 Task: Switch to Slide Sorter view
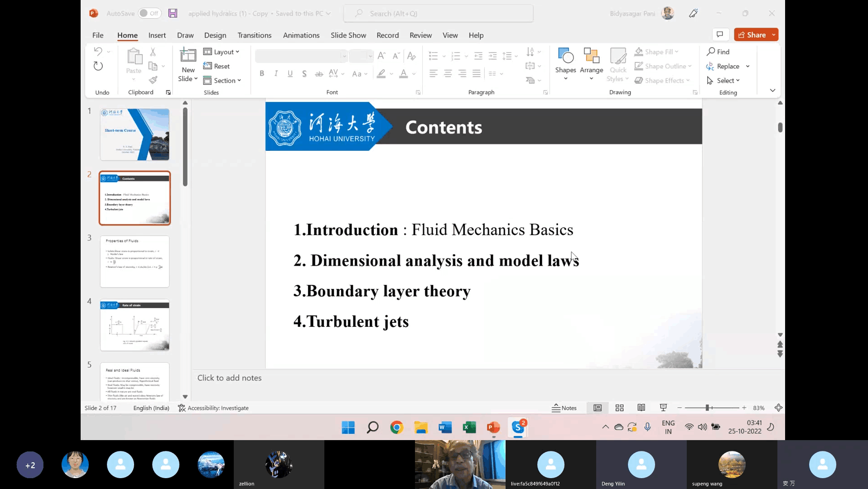pyautogui.click(x=619, y=408)
